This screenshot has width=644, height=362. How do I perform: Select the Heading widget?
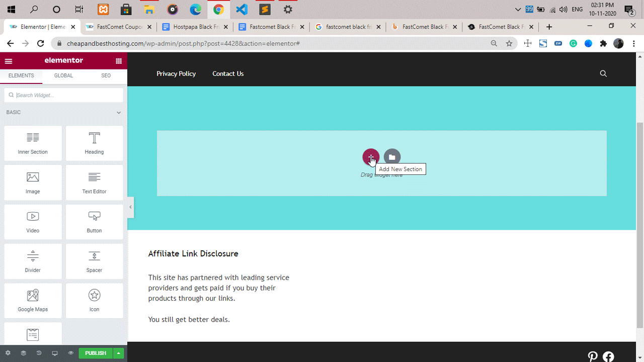click(94, 143)
